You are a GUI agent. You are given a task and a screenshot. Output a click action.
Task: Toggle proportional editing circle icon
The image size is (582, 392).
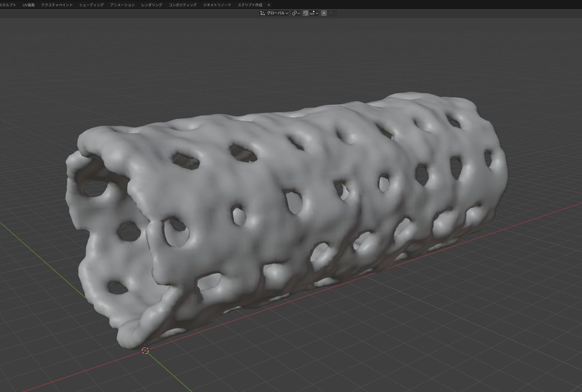point(323,13)
